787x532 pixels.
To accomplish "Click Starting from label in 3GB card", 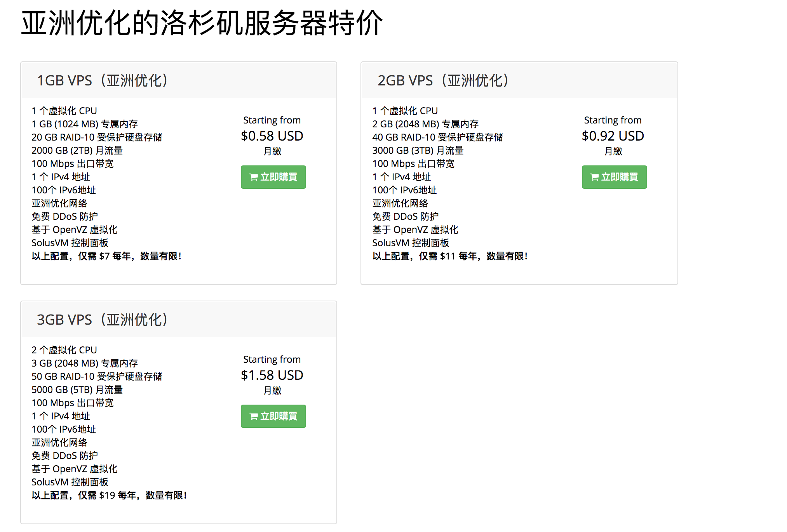I will click(272, 360).
